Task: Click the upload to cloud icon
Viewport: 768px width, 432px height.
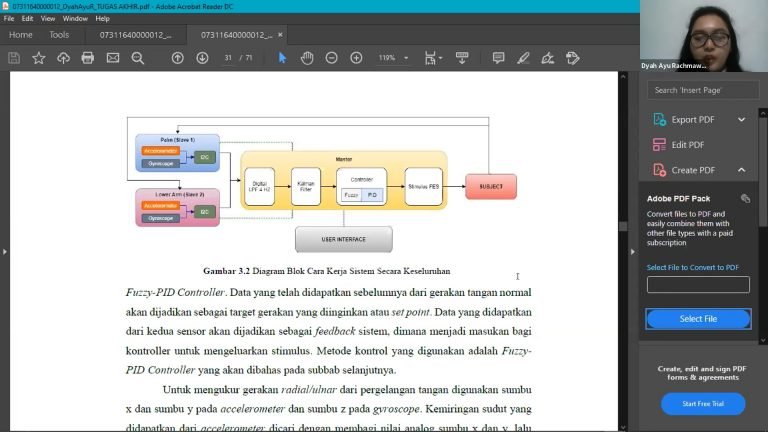Action: [63, 58]
